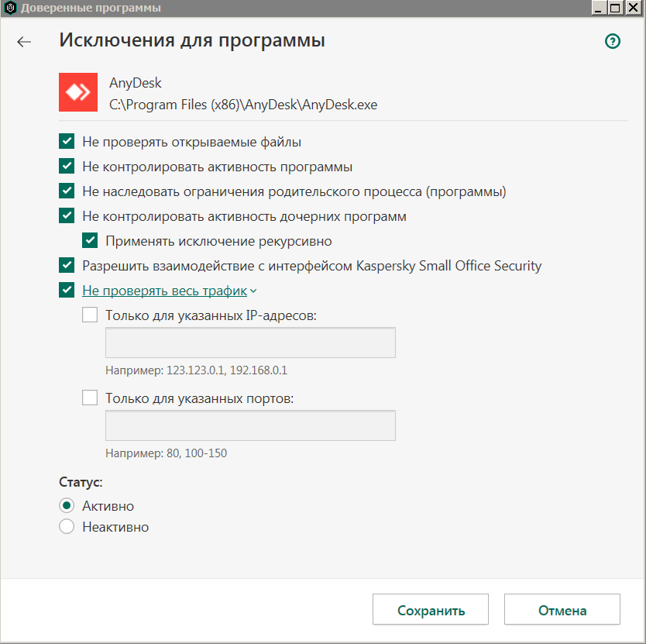The width and height of the screenshot is (646, 644).
Task: Click the "AnyDesk" program name
Action: pos(135,83)
